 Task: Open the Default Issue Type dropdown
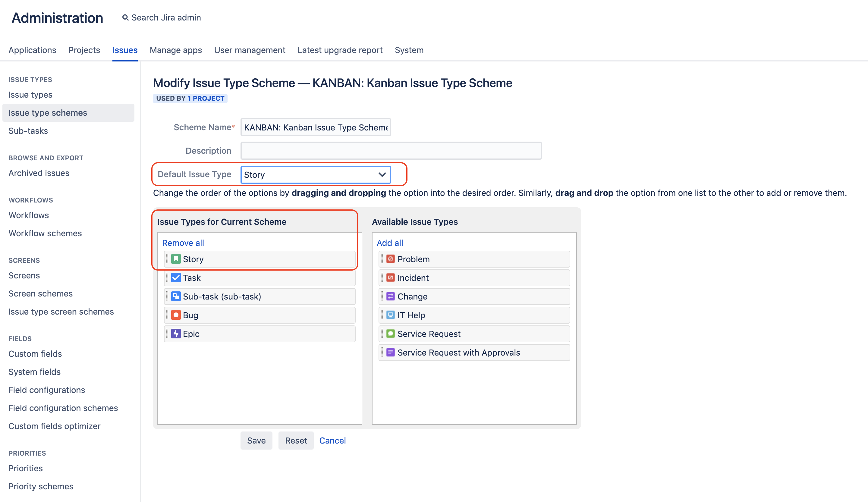point(315,174)
